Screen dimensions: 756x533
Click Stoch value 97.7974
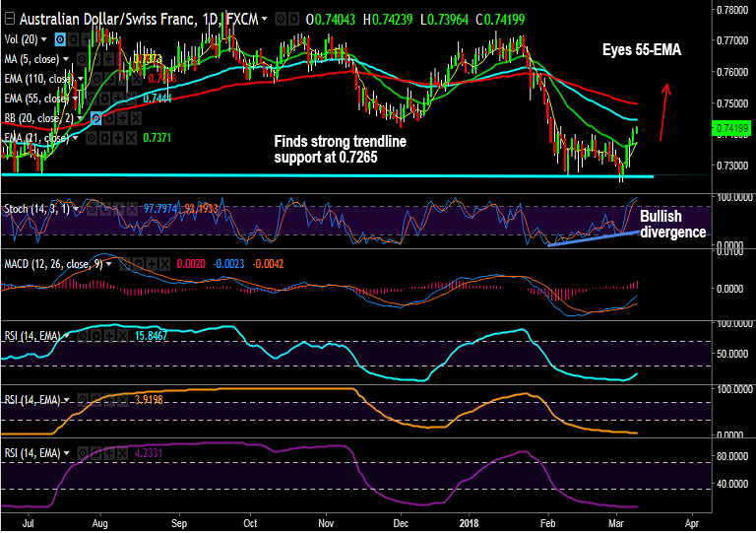click(160, 209)
